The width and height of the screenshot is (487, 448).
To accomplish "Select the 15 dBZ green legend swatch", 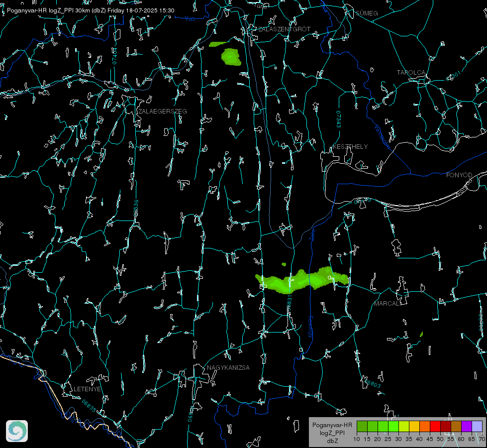I will coord(373,426).
